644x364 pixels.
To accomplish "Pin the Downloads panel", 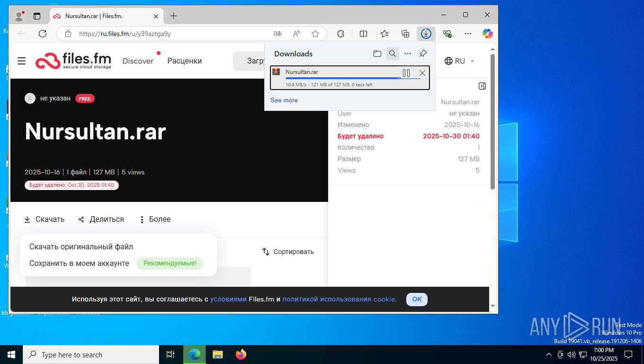I will (423, 54).
